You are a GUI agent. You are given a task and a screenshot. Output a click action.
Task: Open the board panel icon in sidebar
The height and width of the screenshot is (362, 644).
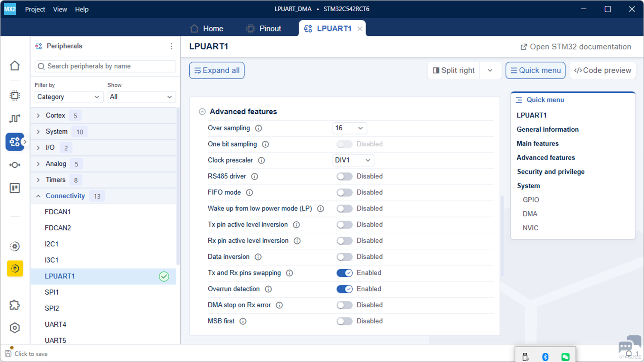coord(15,188)
